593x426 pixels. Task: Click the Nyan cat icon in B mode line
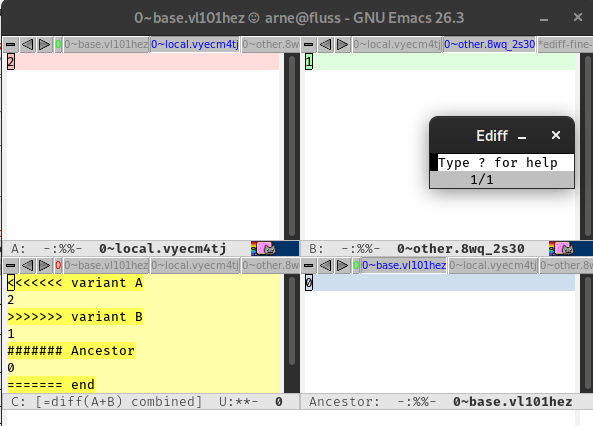coord(562,249)
